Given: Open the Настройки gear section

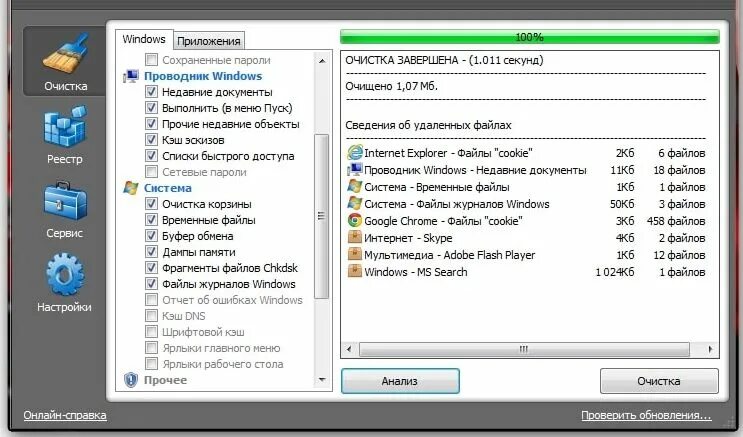Looking at the screenshot, I should [65, 283].
